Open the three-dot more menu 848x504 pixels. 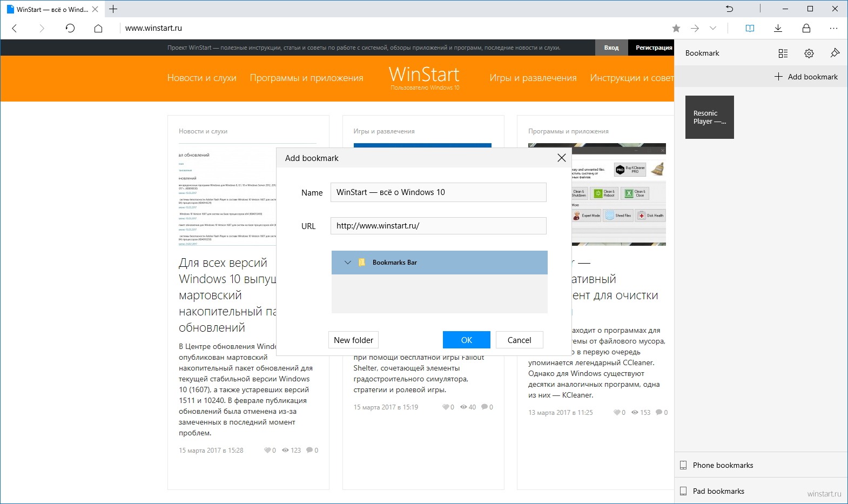(833, 28)
